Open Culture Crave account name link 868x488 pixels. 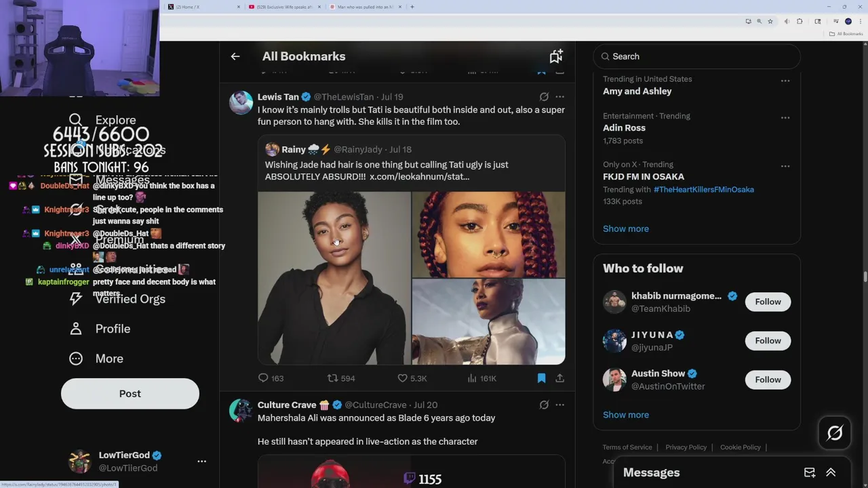click(287, 405)
